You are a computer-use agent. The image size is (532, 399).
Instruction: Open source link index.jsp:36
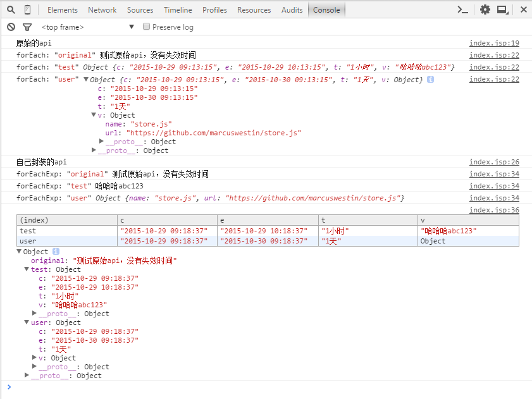click(x=494, y=210)
